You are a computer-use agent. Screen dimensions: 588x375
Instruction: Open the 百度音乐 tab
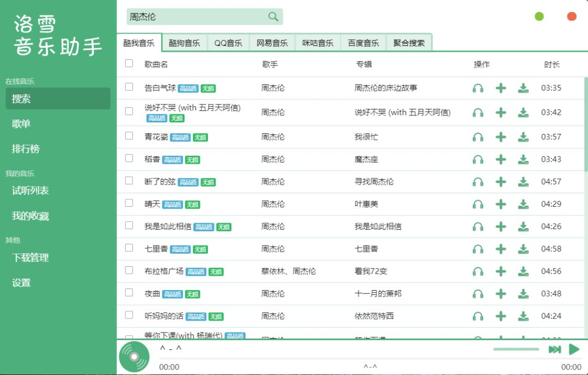(363, 43)
